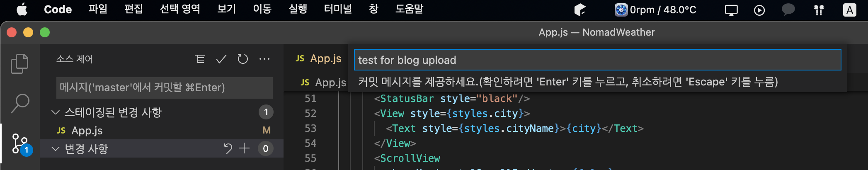This screenshot has width=868, height=170.
Task: Click the view as tree/list icon
Action: point(200,59)
